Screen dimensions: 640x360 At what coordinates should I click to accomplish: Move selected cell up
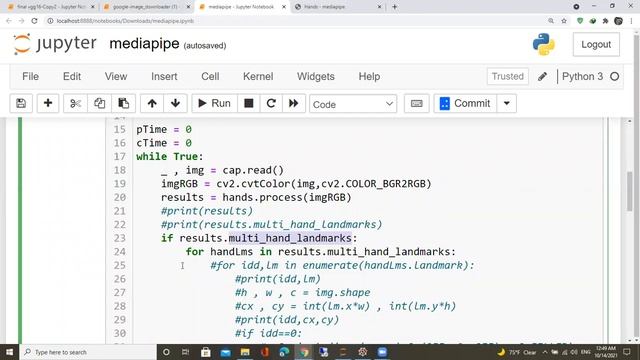(152, 104)
